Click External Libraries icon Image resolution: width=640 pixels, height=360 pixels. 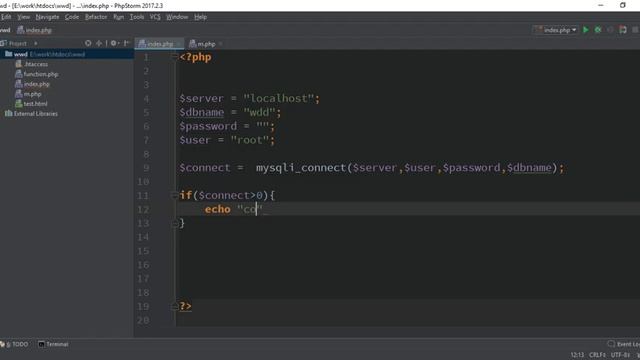9,113
